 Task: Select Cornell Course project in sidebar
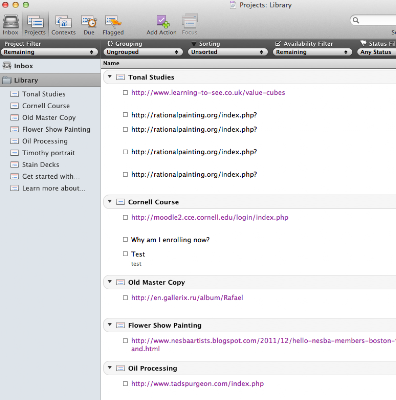pyautogui.click(x=46, y=106)
